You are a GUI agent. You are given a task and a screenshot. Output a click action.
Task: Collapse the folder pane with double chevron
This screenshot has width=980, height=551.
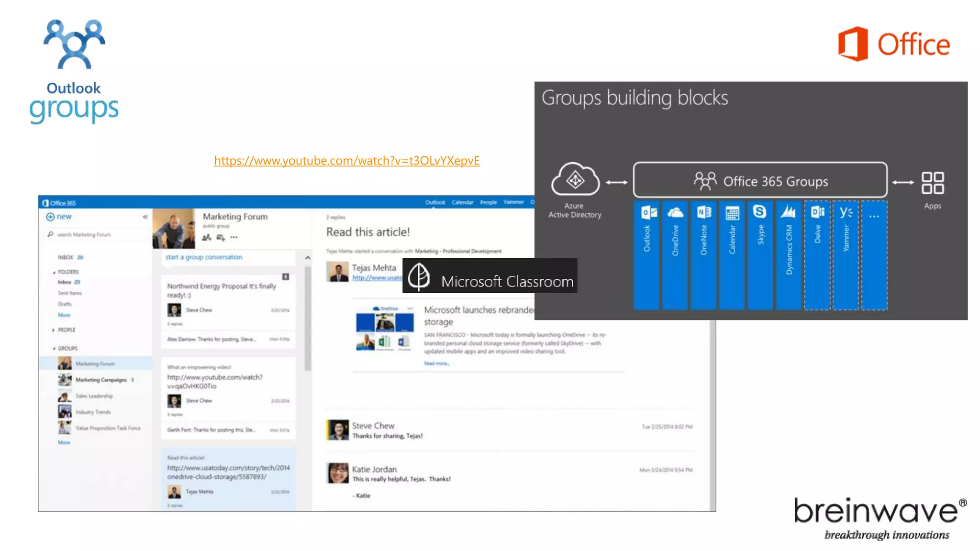point(145,217)
